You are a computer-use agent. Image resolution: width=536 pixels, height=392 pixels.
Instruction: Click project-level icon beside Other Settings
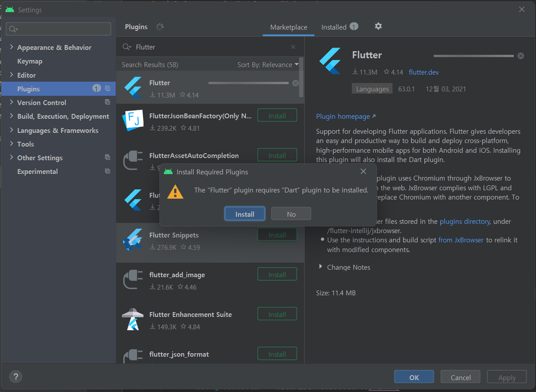pyautogui.click(x=107, y=158)
